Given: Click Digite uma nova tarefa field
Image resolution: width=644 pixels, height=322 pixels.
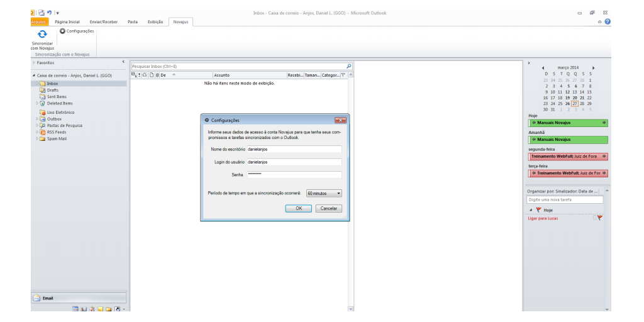Looking at the screenshot, I should (x=565, y=200).
